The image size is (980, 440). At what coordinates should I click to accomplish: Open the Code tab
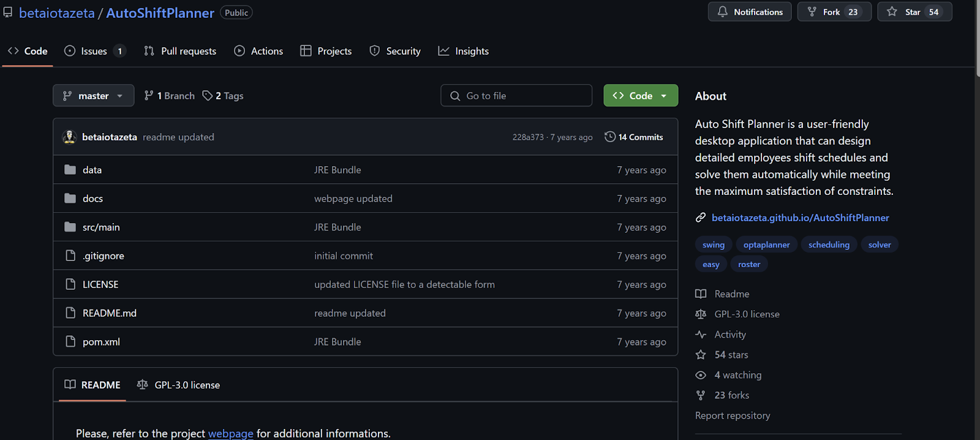point(28,51)
